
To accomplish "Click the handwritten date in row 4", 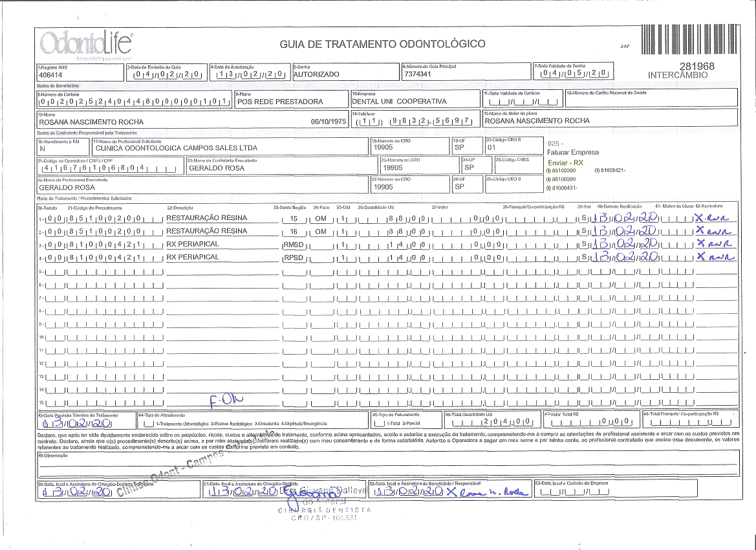I will click(x=625, y=257).
